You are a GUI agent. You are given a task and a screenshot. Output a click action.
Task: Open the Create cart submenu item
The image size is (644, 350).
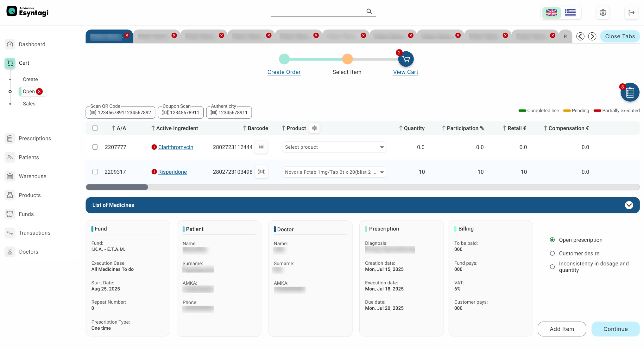(x=30, y=79)
